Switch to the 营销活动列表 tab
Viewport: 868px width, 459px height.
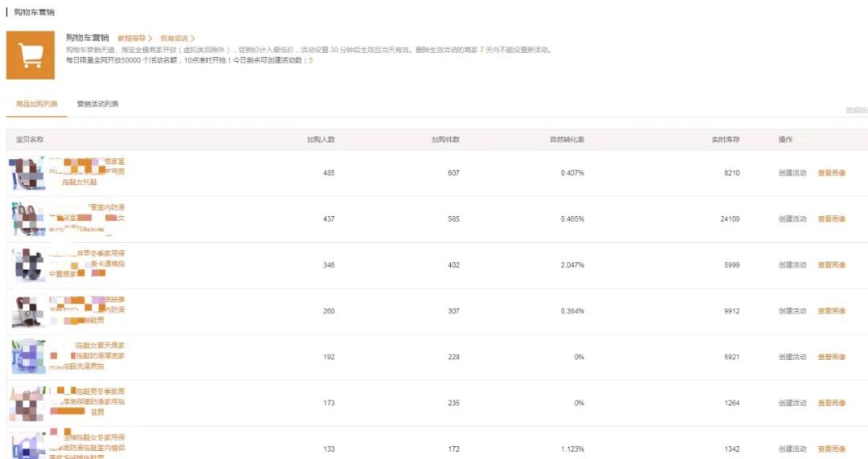pyautogui.click(x=97, y=104)
